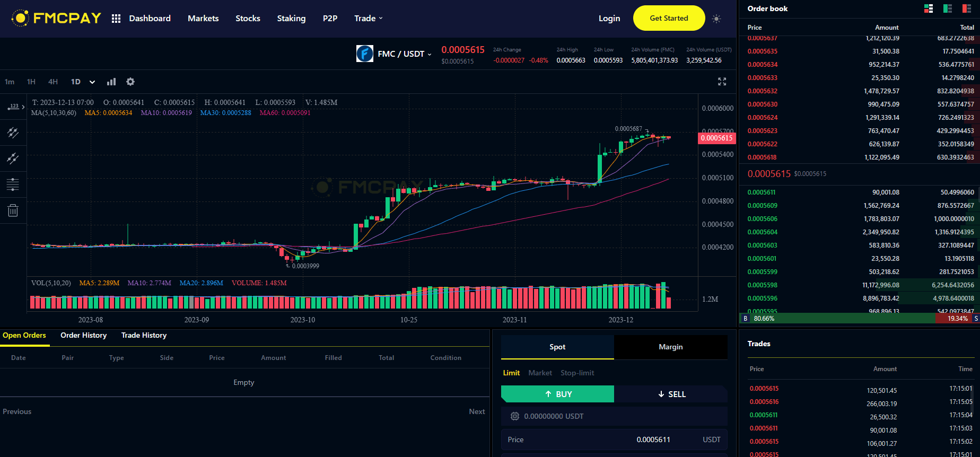Go to Next orders page

[477, 411]
